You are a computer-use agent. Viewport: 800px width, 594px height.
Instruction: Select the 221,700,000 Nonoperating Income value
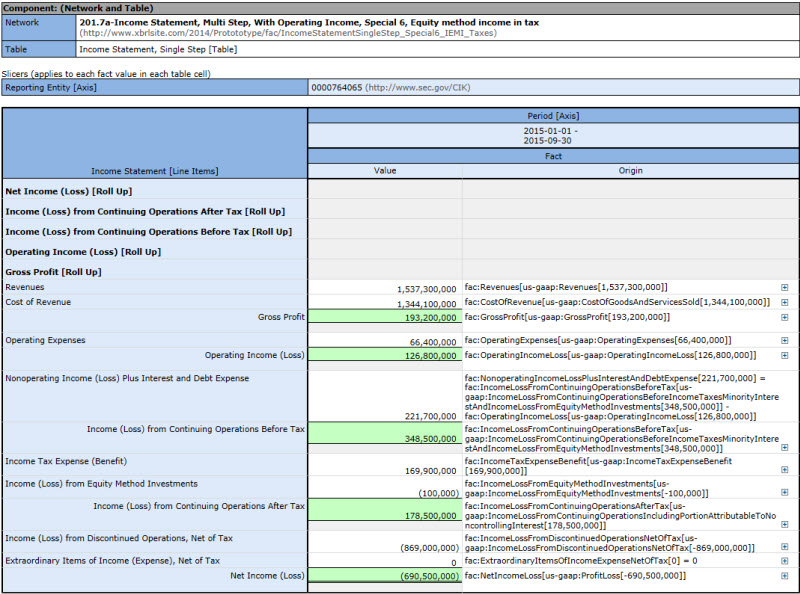coord(385,397)
